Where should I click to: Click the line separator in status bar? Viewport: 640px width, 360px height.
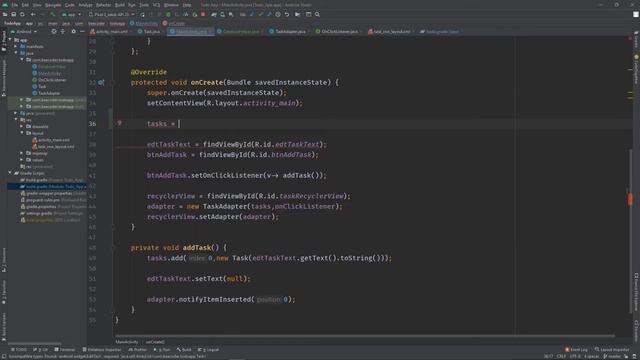pyautogui.click(x=561, y=356)
